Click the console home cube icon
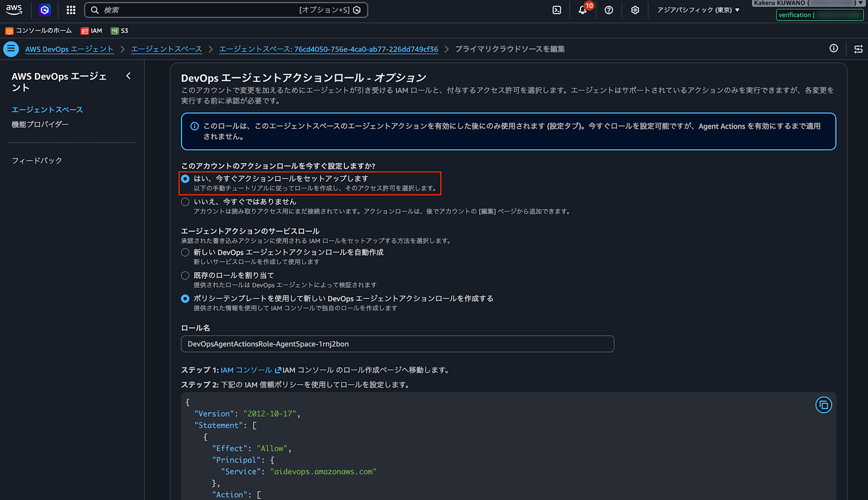 click(x=10, y=31)
